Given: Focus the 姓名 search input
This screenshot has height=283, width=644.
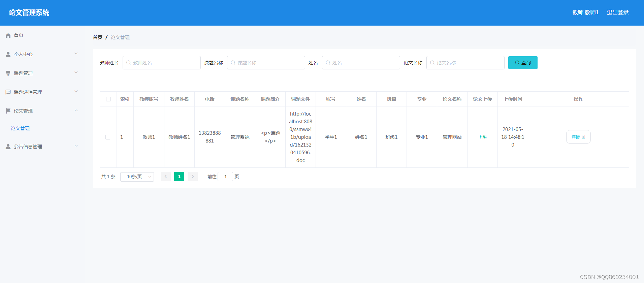Looking at the screenshot, I should (x=361, y=63).
